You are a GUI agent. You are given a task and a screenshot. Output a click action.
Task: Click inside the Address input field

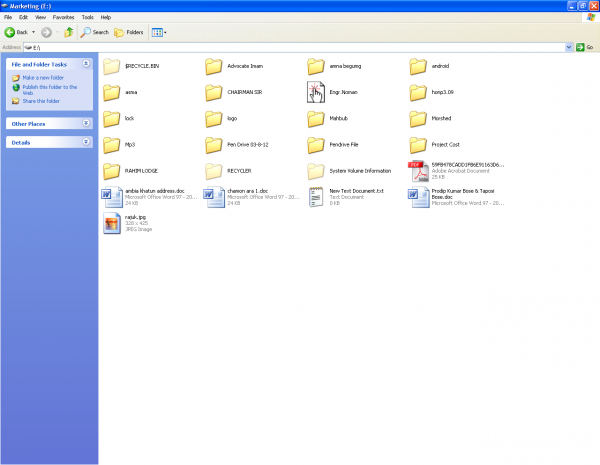(x=300, y=46)
